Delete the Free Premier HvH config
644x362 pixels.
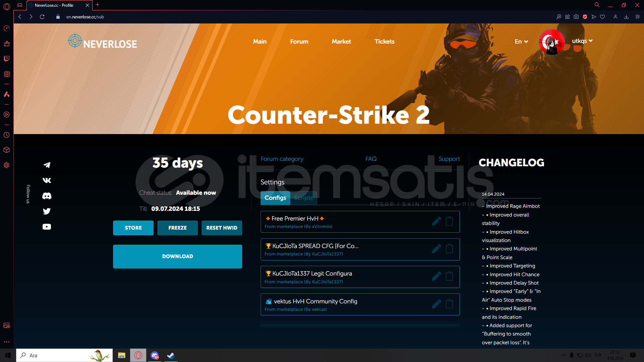coord(449,221)
